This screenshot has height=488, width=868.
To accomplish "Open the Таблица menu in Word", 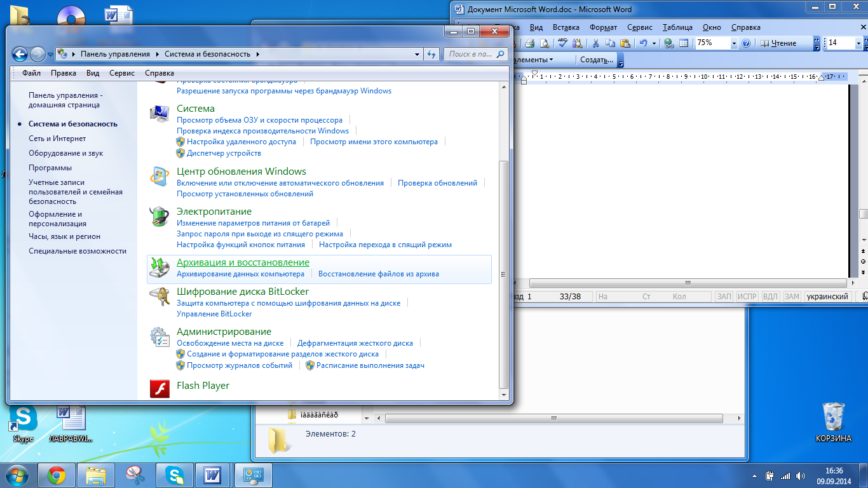I will click(x=677, y=27).
